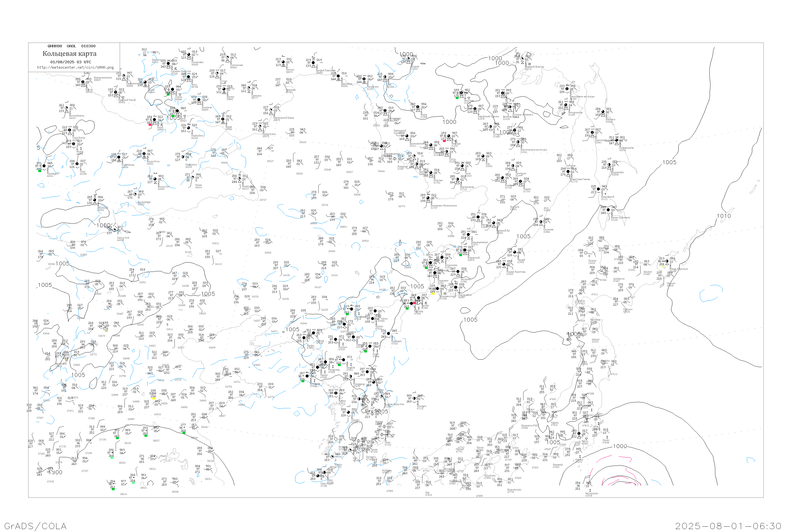
Task: Click the yellow square marker at Владивосток station
Action: [433, 294]
